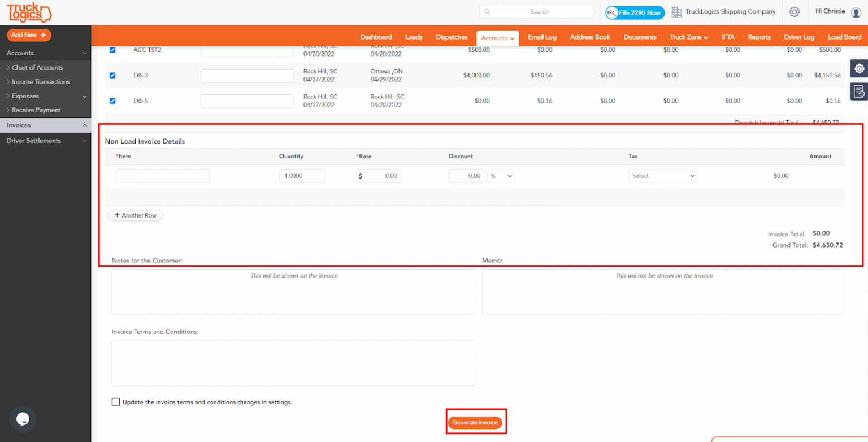Open the chat support bubble
868x442 pixels.
coord(23,419)
